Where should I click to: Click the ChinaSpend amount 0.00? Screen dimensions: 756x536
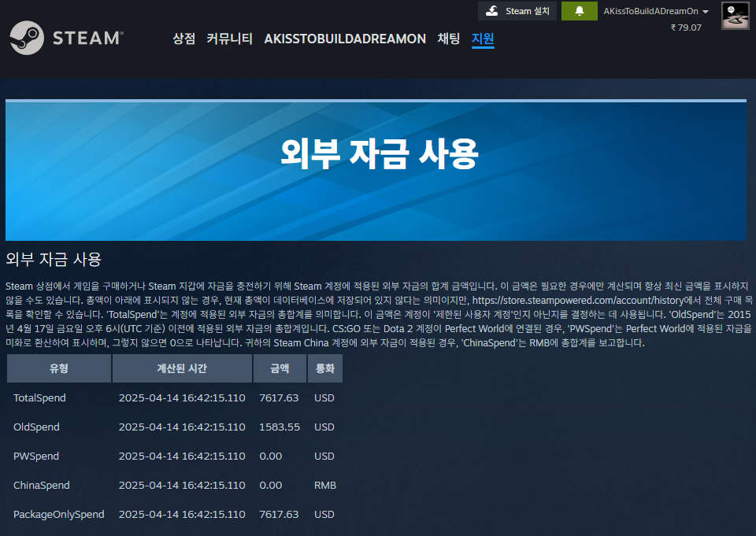(271, 486)
